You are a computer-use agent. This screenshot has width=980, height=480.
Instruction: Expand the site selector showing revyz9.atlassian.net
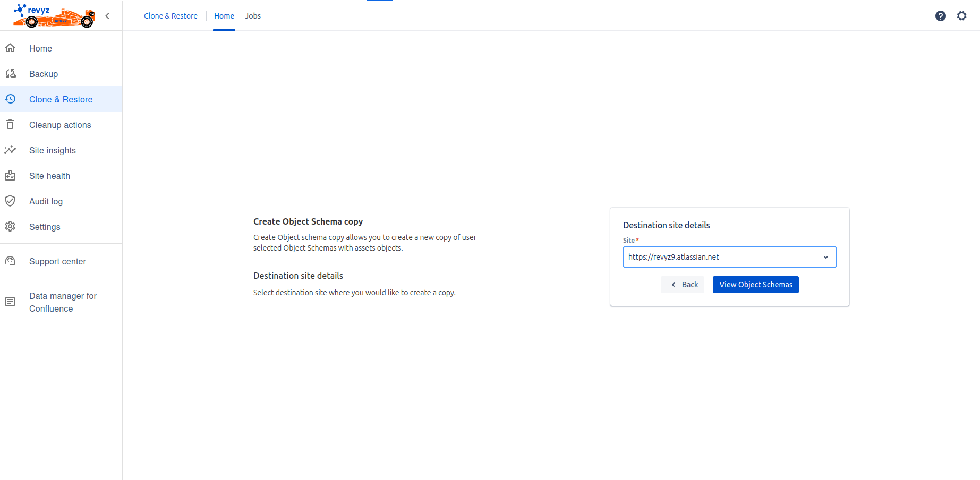point(729,256)
